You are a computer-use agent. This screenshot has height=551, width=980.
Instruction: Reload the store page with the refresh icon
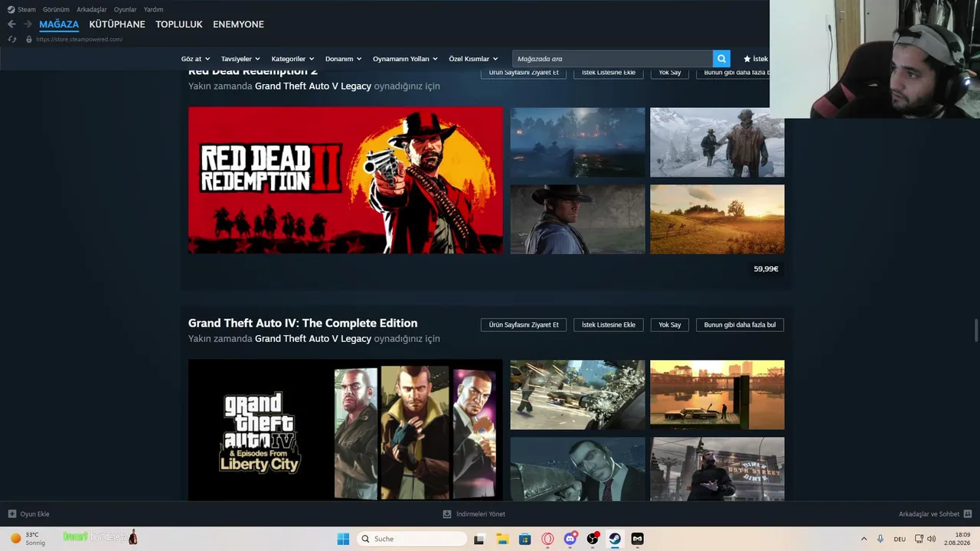pos(11,39)
